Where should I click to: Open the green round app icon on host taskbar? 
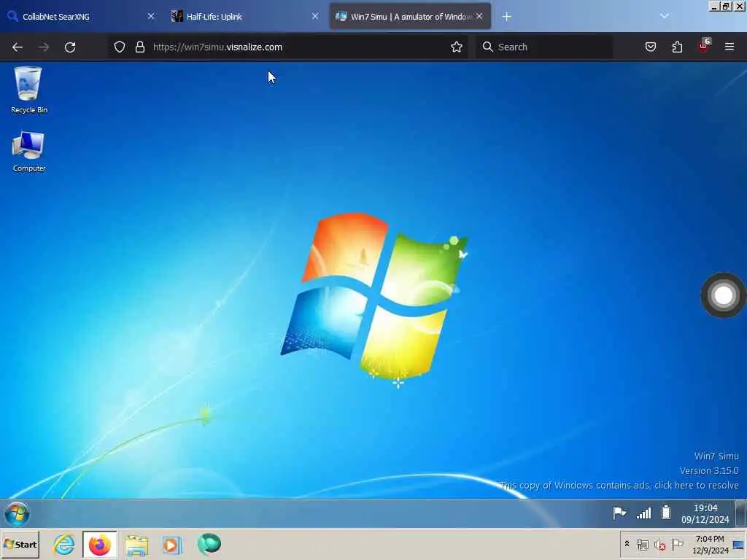point(209,544)
